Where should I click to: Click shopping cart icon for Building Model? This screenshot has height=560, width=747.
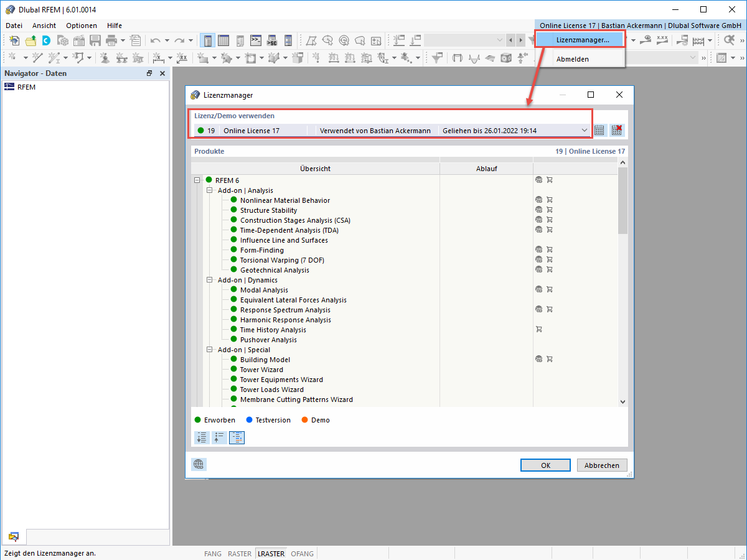click(550, 359)
